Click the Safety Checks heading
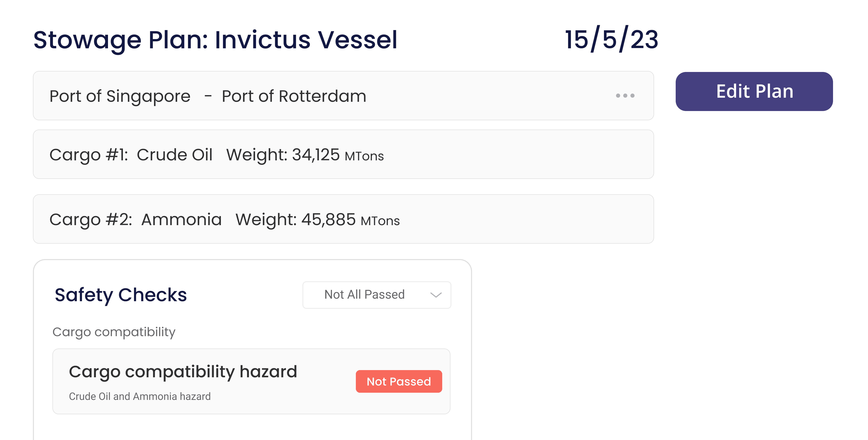This screenshot has height=440, width=868. point(121,295)
